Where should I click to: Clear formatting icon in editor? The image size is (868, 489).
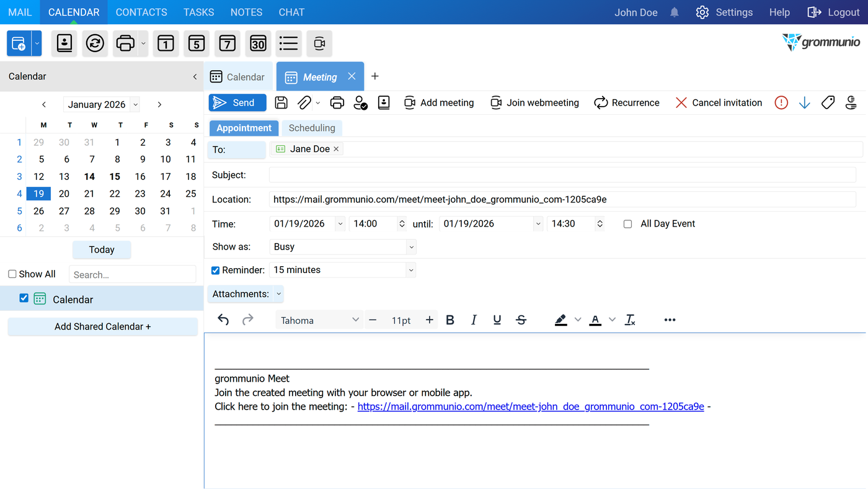(630, 320)
